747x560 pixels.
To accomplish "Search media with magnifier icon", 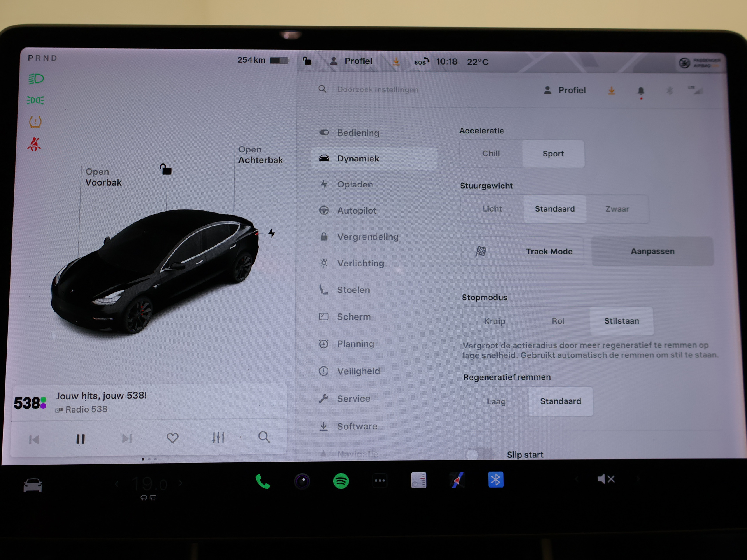I will click(264, 437).
